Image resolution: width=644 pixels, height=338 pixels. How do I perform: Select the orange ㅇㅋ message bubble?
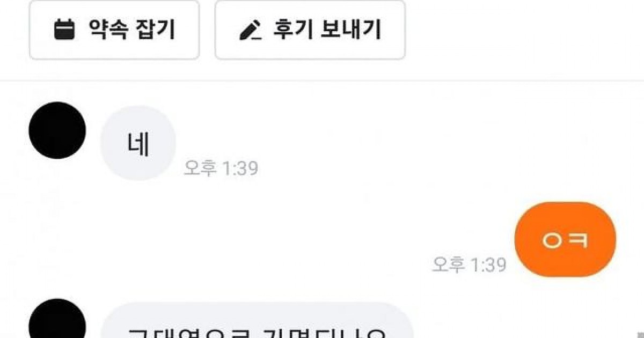click(565, 239)
